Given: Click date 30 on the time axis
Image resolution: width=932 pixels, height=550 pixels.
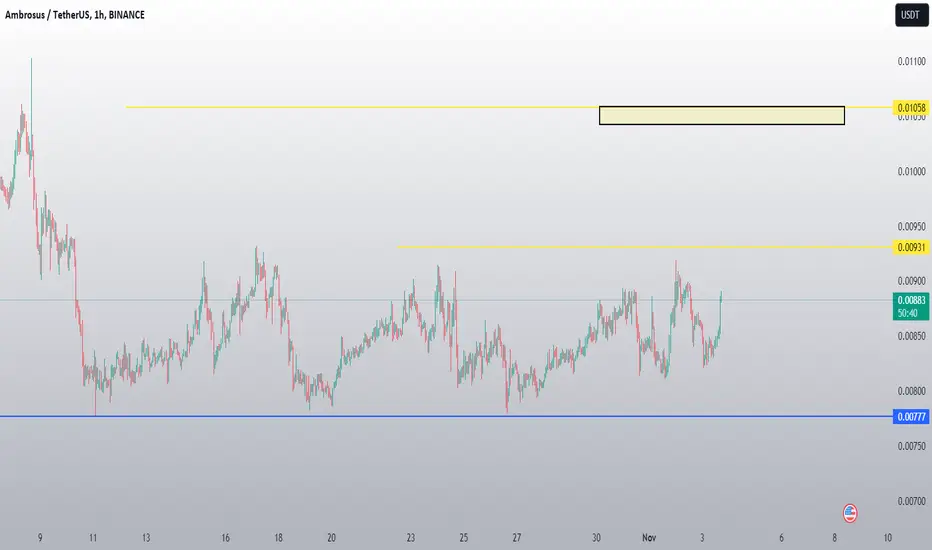Looking at the screenshot, I should coord(596,538).
